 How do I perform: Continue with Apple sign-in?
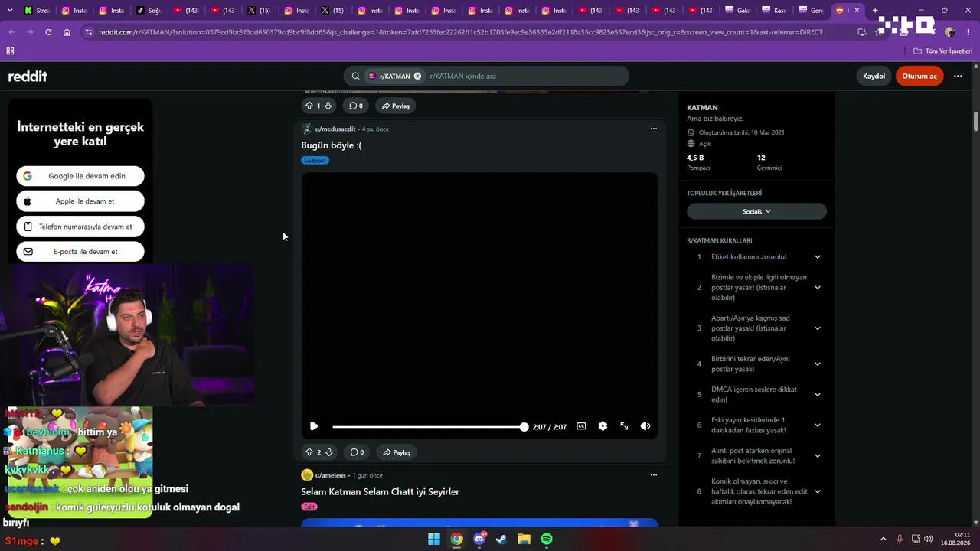pyautogui.click(x=80, y=201)
